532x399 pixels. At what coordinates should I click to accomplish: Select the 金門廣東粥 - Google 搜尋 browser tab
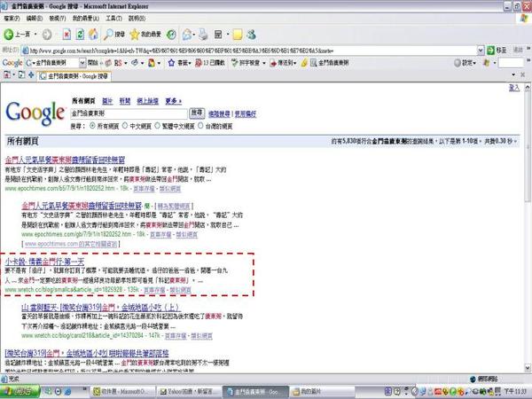(x=74, y=76)
